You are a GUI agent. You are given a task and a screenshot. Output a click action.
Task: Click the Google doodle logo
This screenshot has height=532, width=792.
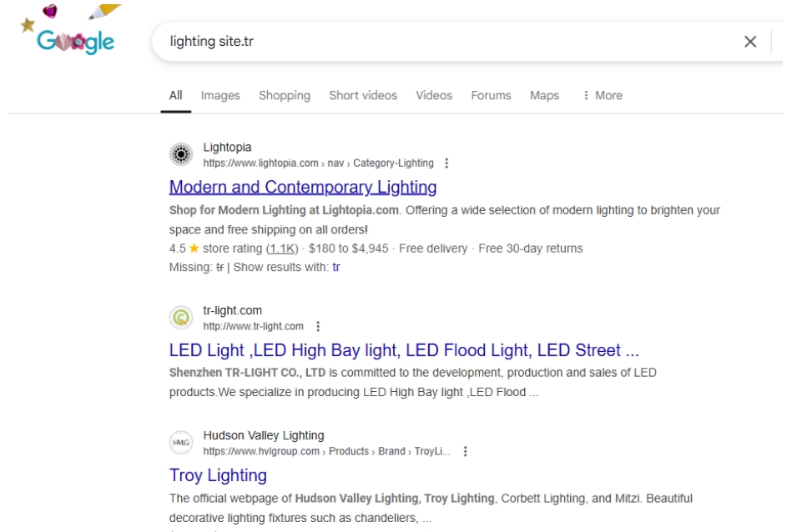point(70,29)
